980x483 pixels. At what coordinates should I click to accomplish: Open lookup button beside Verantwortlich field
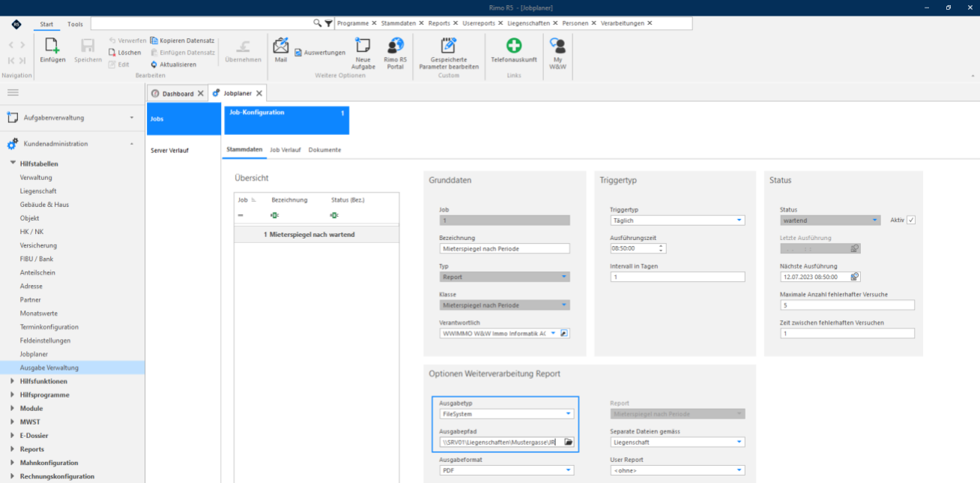point(565,333)
